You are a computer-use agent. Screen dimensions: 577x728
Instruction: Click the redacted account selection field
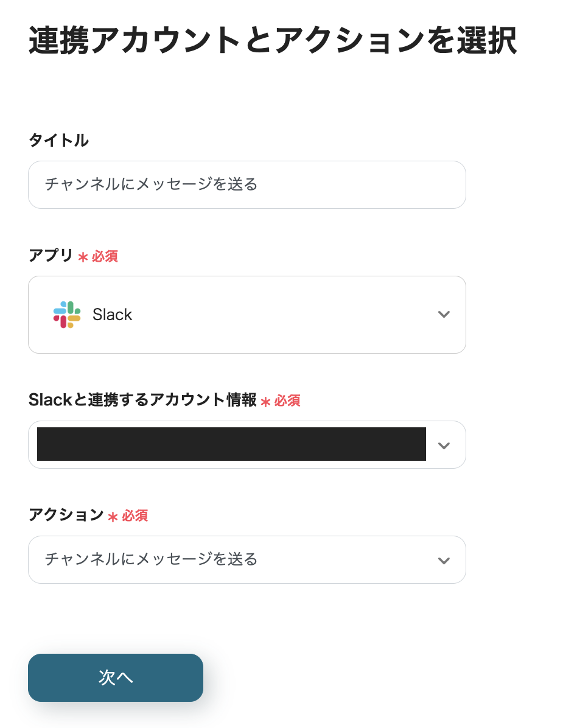tap(231, 444)
